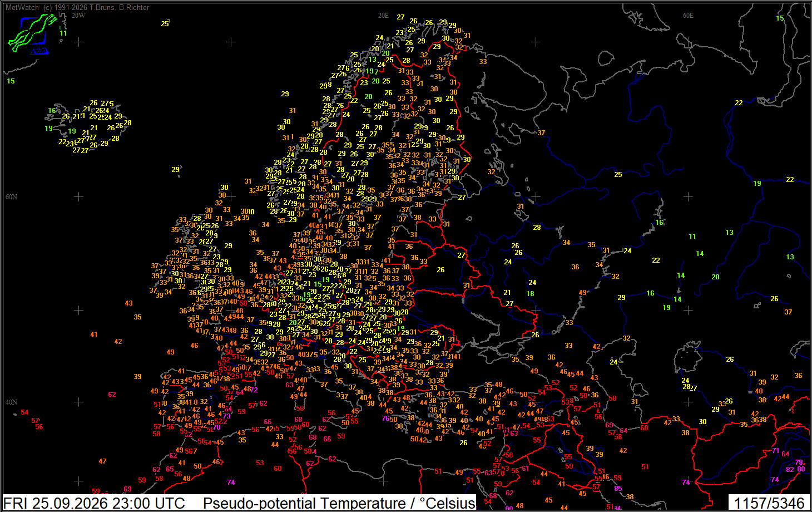
Task: Select isolated orange 33 northeast of Kola coast
Action: (483, 61)
